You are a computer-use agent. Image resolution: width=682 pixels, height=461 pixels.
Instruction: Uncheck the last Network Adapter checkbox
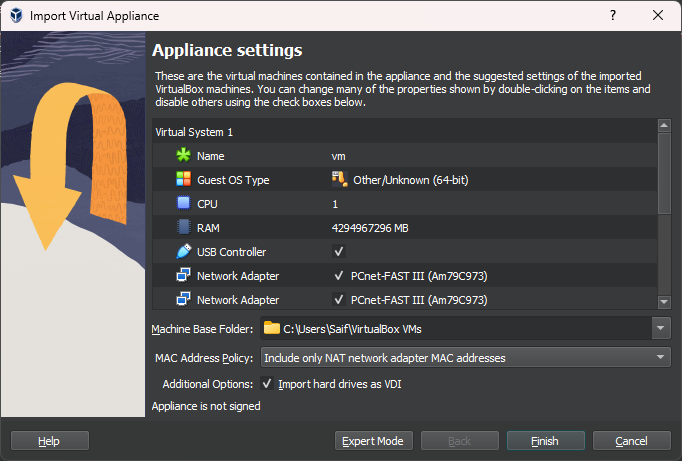[339, 299]
